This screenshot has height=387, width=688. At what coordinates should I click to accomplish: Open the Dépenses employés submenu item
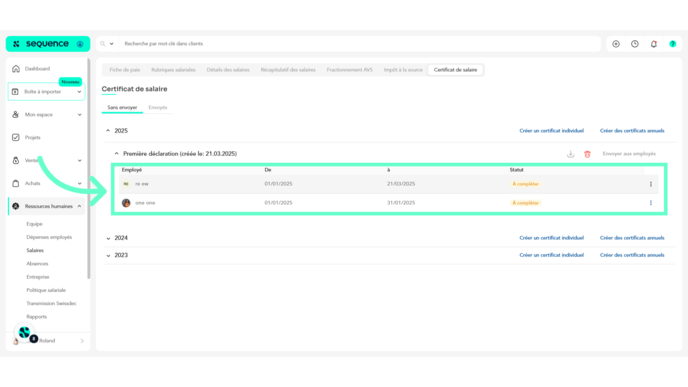[49, 237]
